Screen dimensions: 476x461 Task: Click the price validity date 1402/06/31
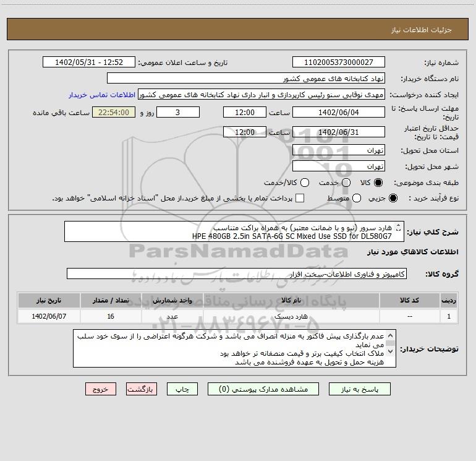coord(339,132)
